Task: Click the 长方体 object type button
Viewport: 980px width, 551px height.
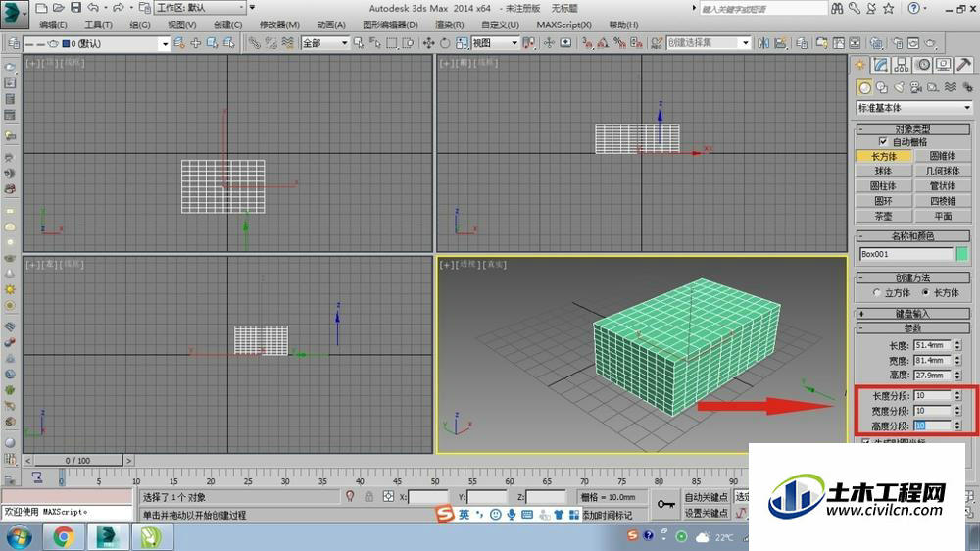Action: pyautogui.click(x=884, y=156)
